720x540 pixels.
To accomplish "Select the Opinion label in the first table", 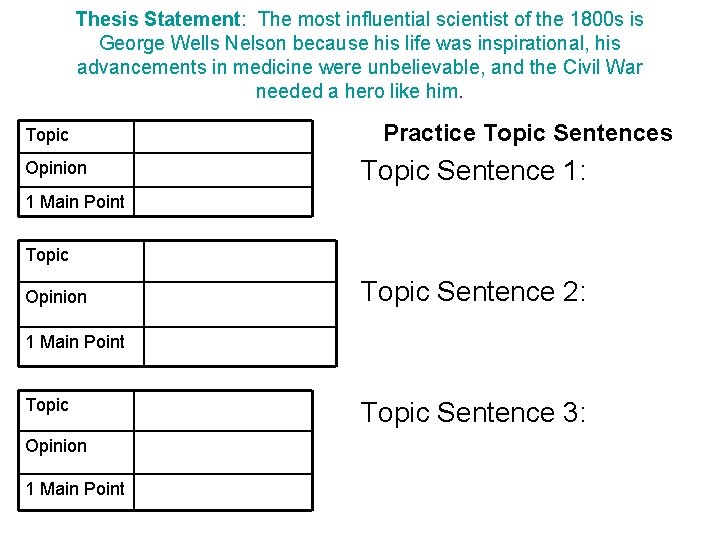I will click(x=56, y=168).
